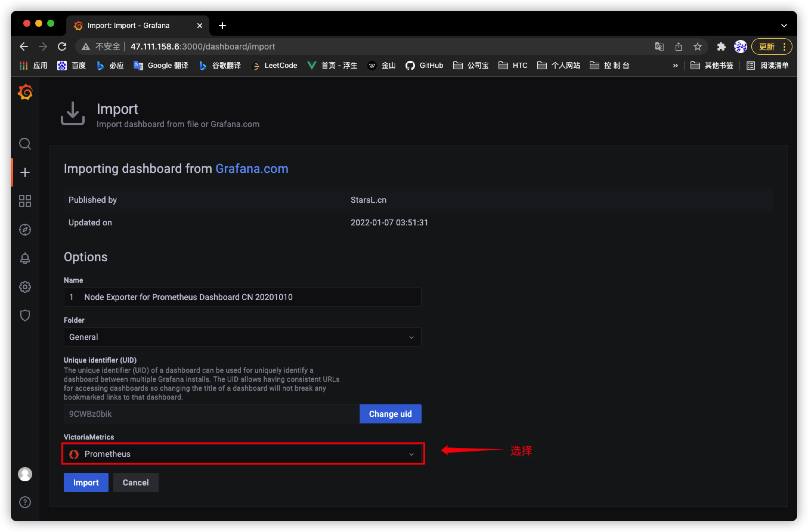Open the Chrome profile avatar

click(x=740, y=47)
